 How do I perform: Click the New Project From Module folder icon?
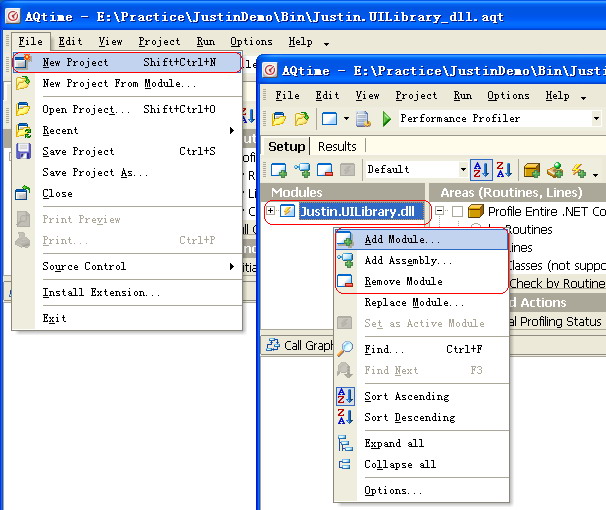[x=23, y=83]
